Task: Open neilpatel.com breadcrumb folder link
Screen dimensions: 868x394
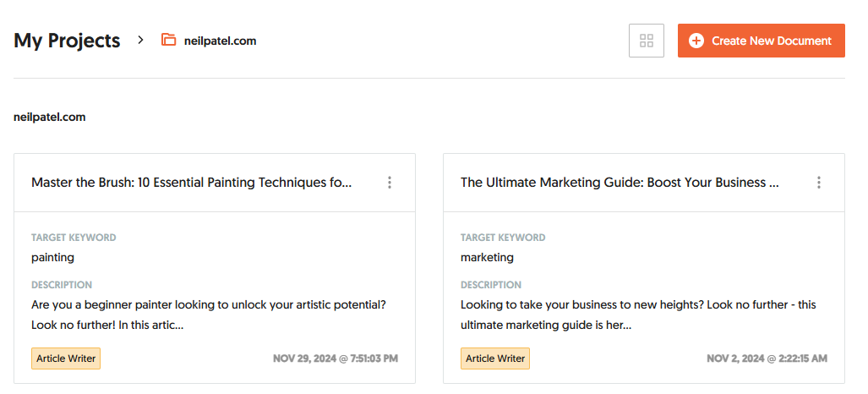Action: coord(220,41)
